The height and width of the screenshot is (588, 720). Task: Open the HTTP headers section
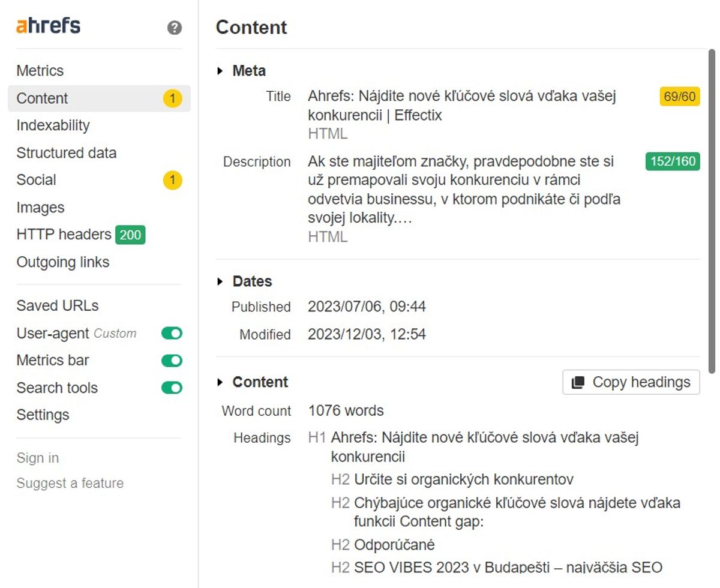click(64, 235)
